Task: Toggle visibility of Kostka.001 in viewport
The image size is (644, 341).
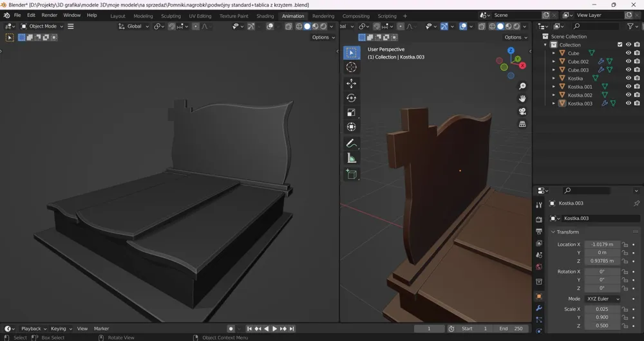Action: pyautogui.click(x=628, y=87)
